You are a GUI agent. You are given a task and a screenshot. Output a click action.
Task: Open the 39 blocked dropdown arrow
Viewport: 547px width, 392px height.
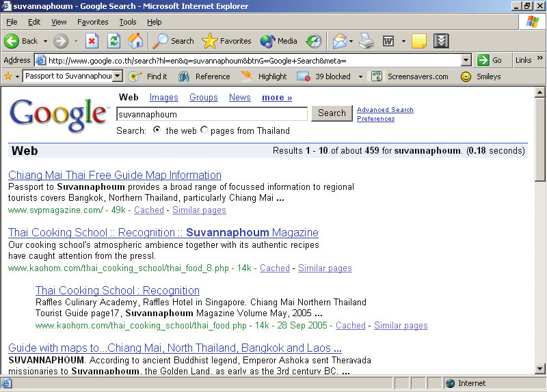click(x=360, y=76)
